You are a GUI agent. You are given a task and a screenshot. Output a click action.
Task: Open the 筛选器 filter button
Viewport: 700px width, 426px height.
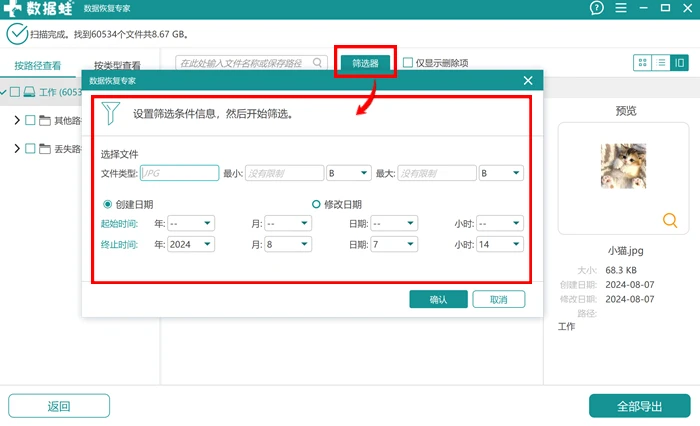pos(365,63)
